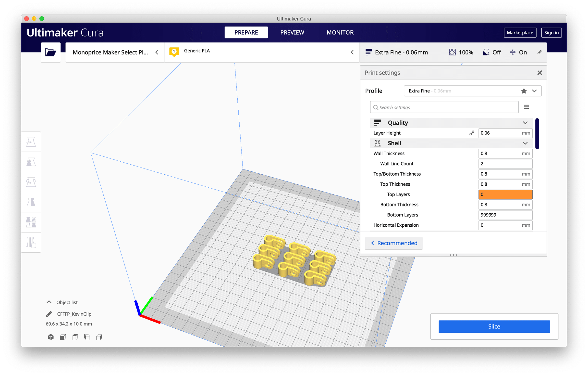Edit the Top Thickness field
Screen dimensions: 588x375
tap(505, 184)
